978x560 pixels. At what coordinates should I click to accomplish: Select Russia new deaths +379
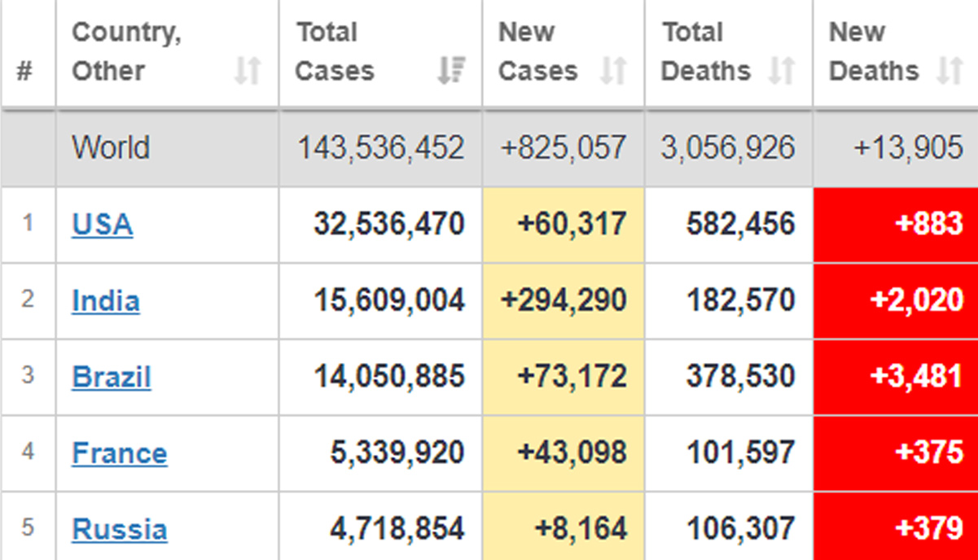[929, 529]
